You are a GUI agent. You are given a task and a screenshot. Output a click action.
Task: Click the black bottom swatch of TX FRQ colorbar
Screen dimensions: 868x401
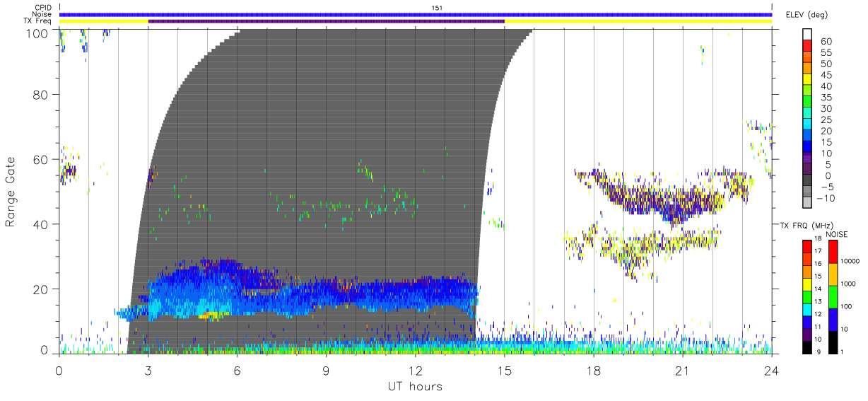click(807, 346)
